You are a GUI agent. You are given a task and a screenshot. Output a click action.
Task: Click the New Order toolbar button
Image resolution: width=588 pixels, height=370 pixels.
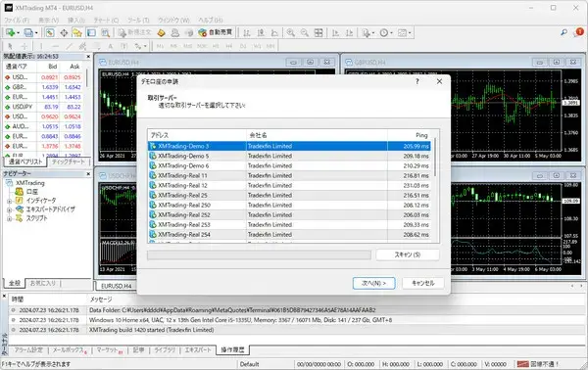point(134,33)
